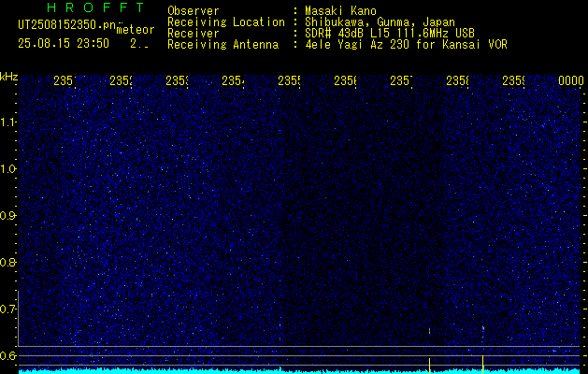
Task: Click the 'Observer' field label
Action: tap(194, 10)
